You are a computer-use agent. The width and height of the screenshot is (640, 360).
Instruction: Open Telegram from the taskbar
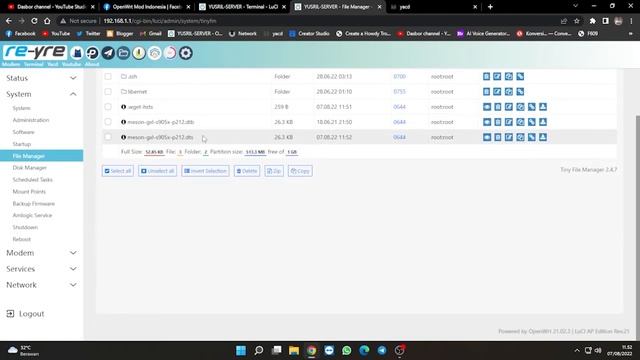tap(382, 351)
